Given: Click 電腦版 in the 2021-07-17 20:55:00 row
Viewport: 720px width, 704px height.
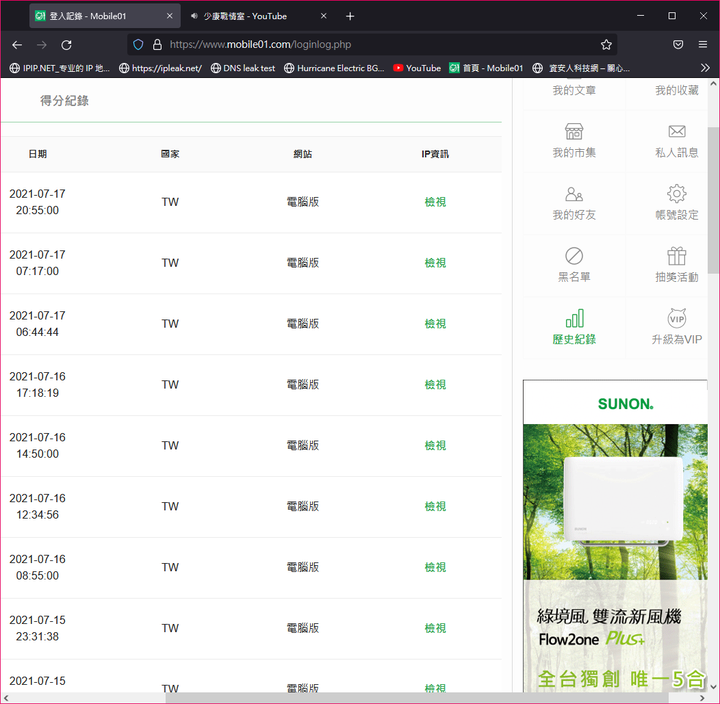Looking at the screenshot, I should [303, 202].
